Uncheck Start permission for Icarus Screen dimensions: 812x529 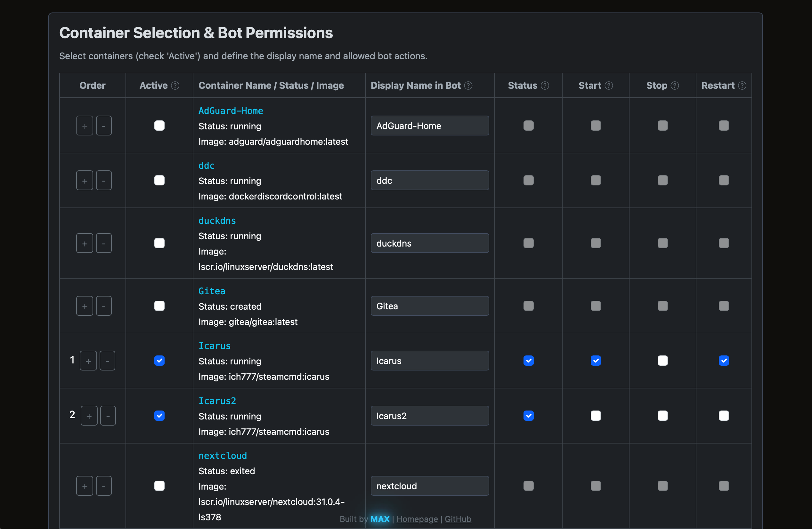[596, 360]
